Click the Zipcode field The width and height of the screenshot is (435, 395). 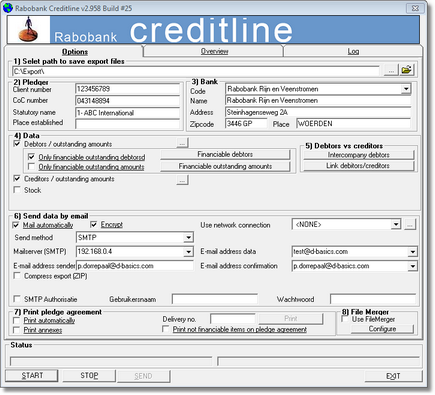(x=246, y=123)
